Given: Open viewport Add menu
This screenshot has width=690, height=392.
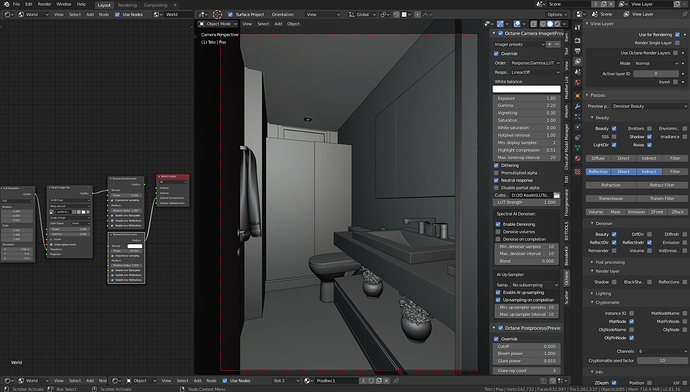Looking at the screenshot, I should click(x=278, y=24).
